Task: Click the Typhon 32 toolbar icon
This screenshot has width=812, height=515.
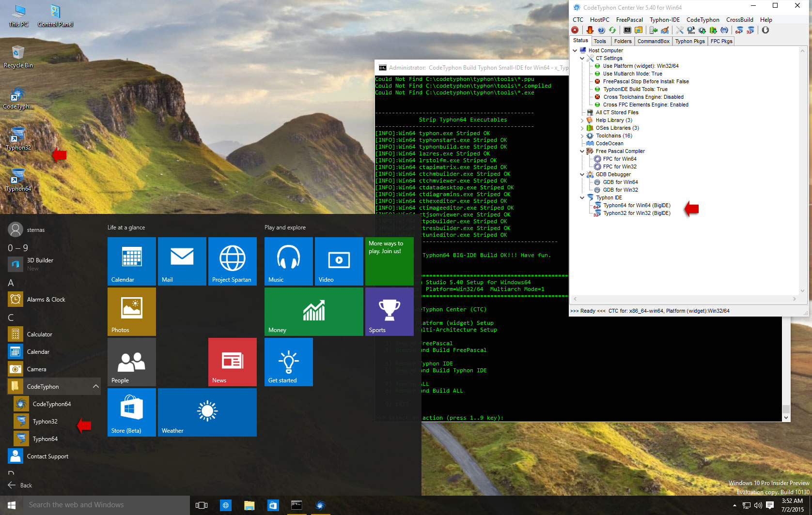Action: [x=750, y=30]
